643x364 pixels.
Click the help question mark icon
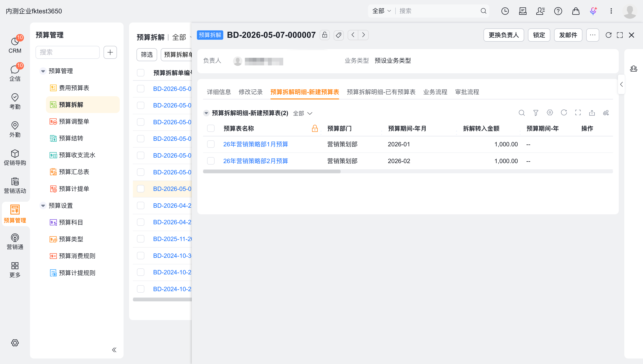tap(558, 11)
